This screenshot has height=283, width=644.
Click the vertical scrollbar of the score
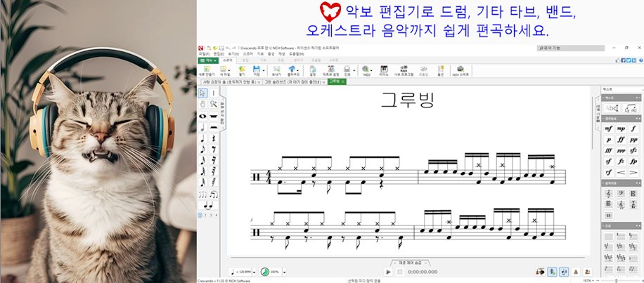(593, 123)
